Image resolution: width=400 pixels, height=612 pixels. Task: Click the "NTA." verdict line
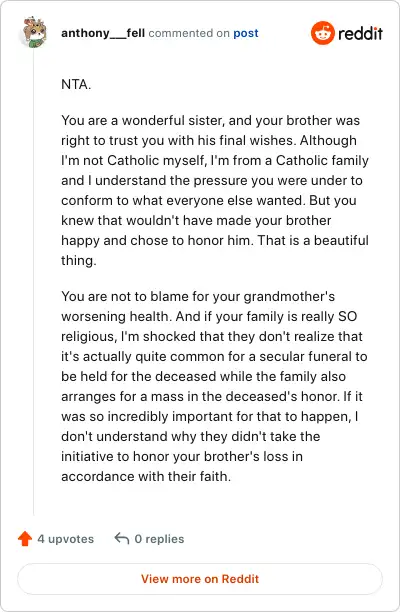[x=76, y=84]
